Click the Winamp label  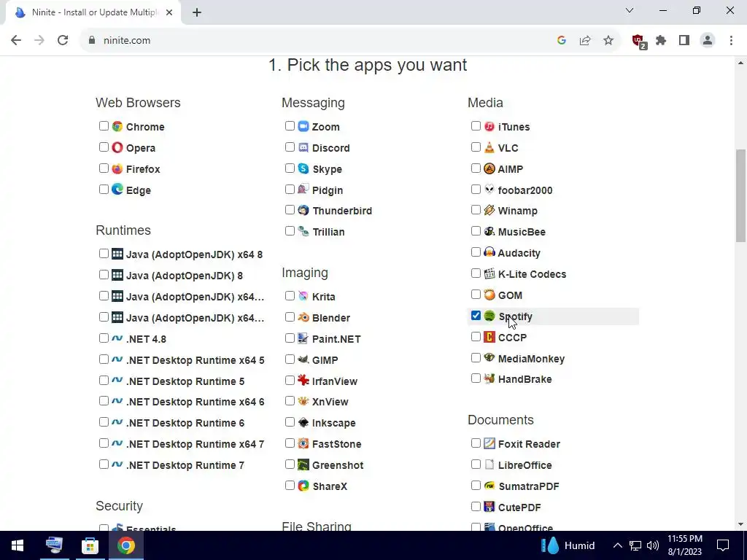pyautogui.click(x=517, y=211)
